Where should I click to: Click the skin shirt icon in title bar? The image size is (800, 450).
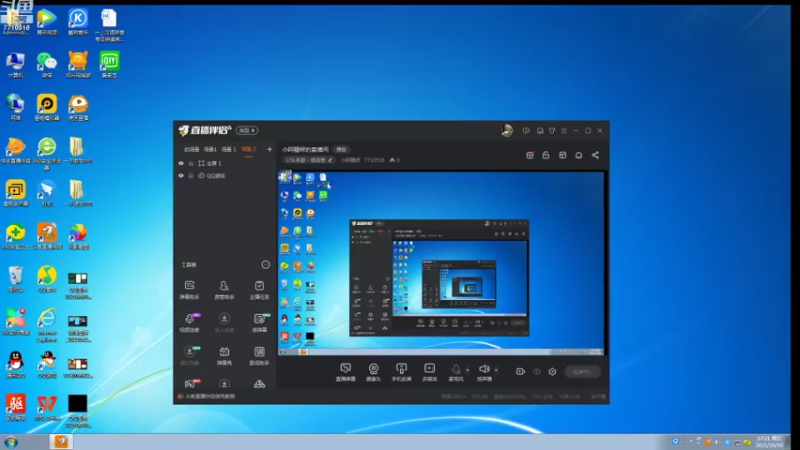(x=552, y=131)
